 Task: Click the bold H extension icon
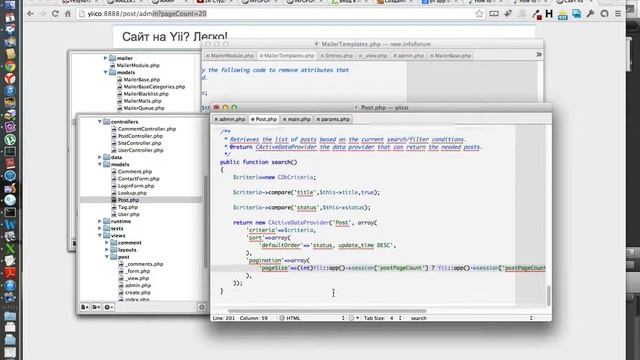tap(549, 14)
